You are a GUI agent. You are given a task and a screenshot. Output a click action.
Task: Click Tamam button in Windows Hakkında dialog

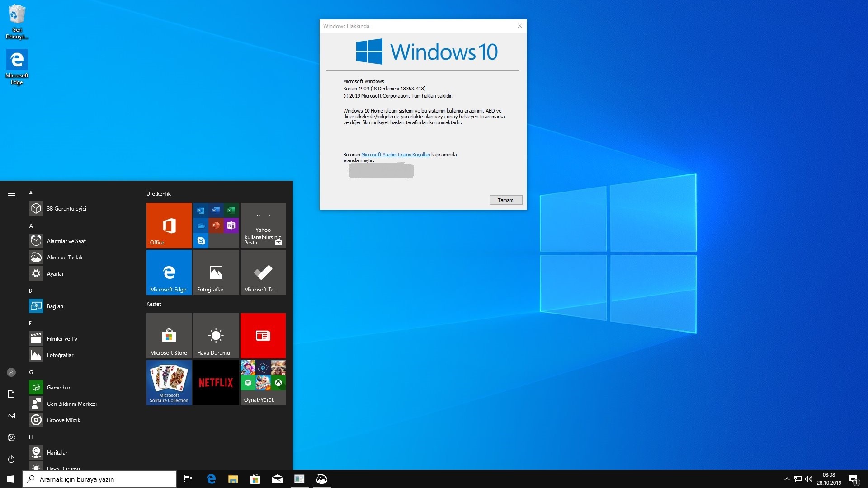point(506,200)
